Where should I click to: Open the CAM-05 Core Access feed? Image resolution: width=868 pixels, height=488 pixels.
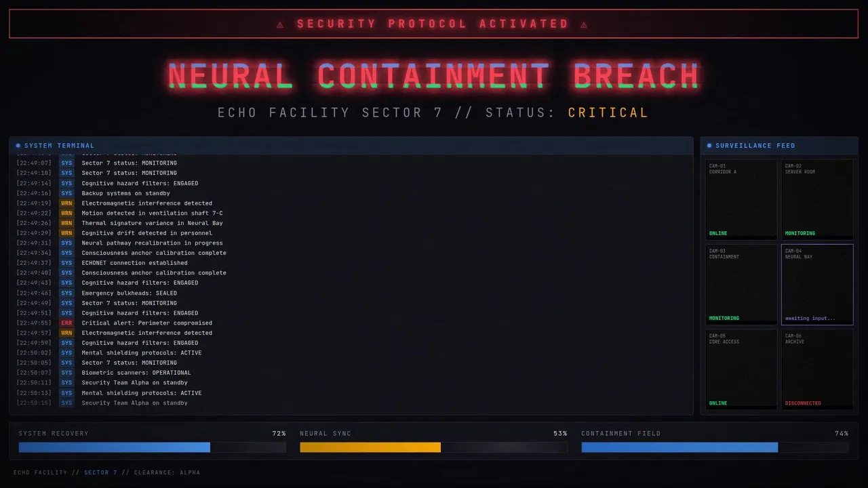pos(741,369)
